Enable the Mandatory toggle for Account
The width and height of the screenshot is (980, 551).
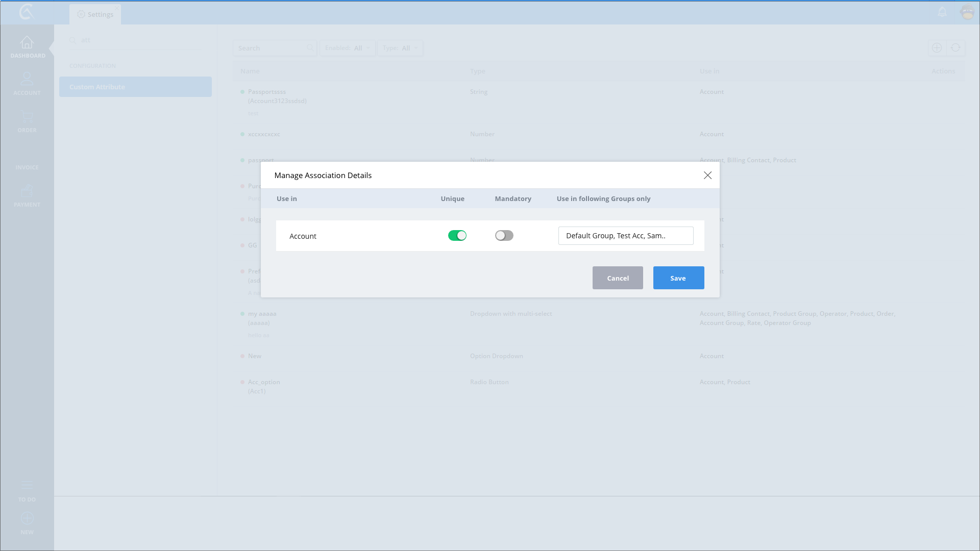(x=504, y=236)
